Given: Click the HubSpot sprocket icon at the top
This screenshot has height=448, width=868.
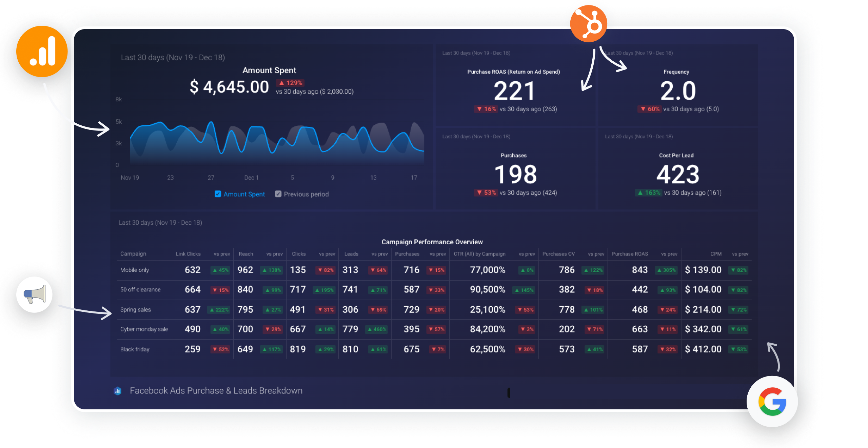Looking at the screenshot, I should (588, 24).
